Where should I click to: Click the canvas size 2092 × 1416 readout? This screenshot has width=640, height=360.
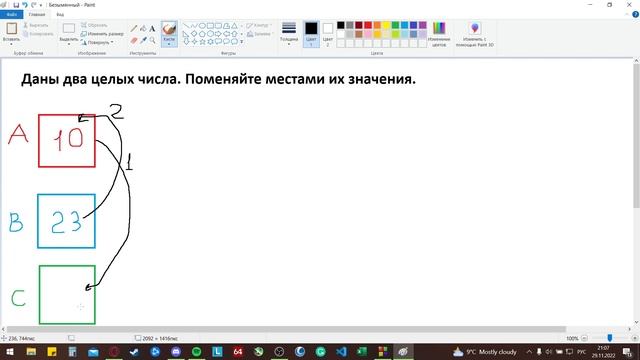(157, 338)
